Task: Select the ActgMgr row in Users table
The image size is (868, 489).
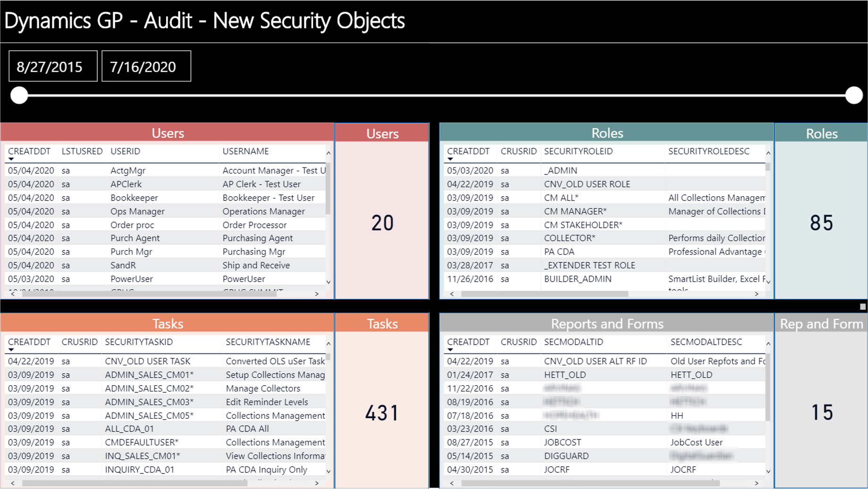Action: pos(127,171)
